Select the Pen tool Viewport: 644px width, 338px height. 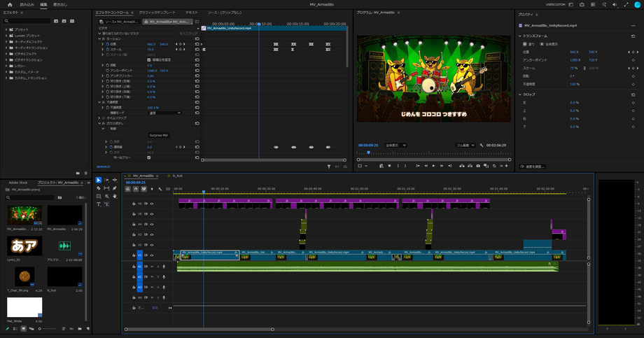115,188
